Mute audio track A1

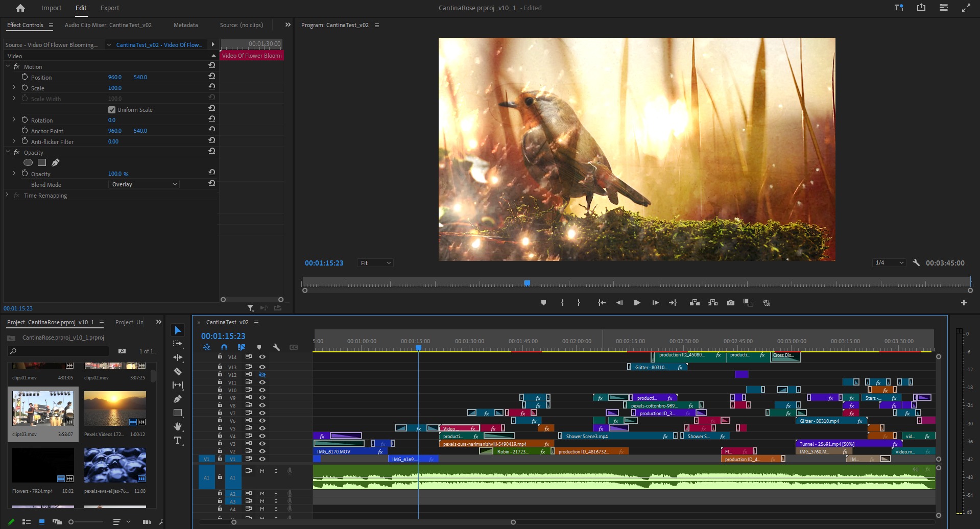coord(262,471)
